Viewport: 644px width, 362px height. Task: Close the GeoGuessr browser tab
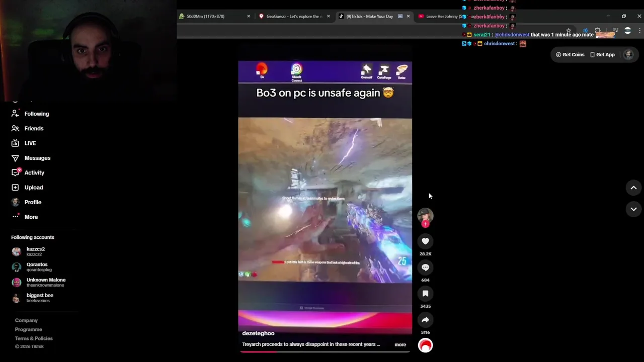[x=329, y=16]
